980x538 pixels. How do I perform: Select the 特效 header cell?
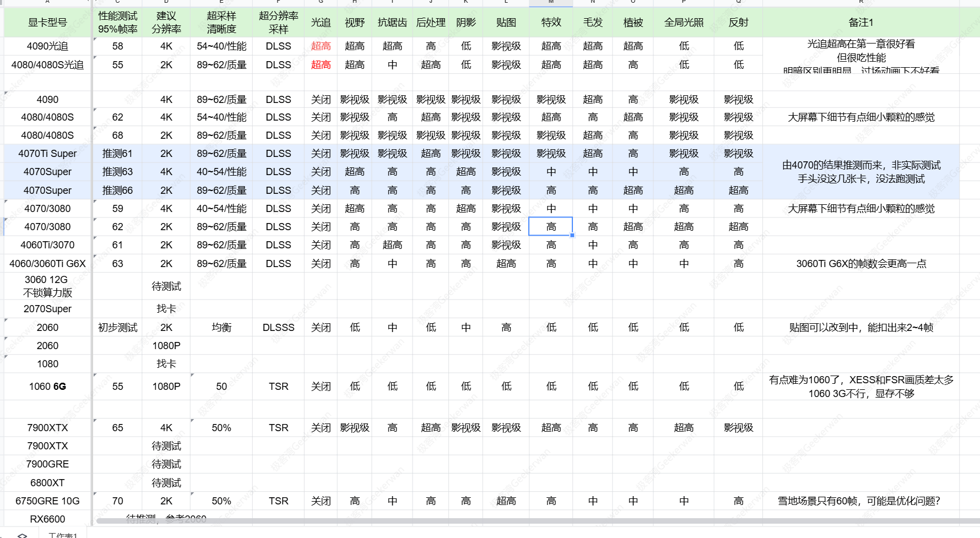point(551,22)
